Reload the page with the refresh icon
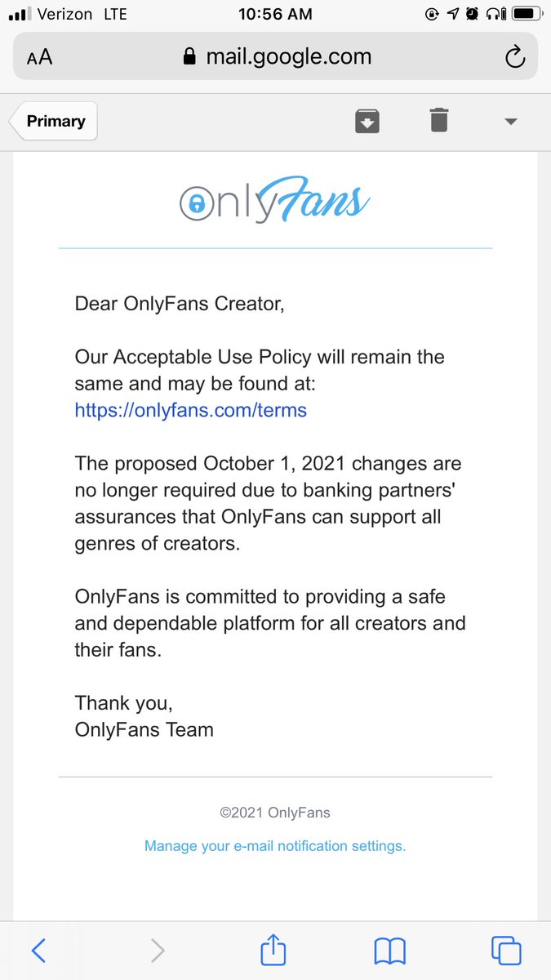Screen dimensions: 551x980 (514, 56)
